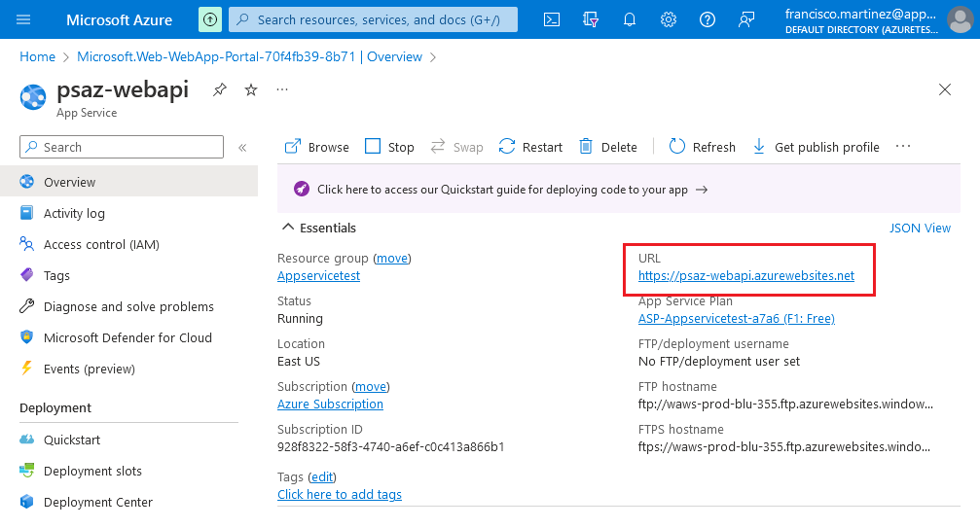Restart the app service
Screen dimensions: 980x528
pyautogui.click(x=530, y=147)
